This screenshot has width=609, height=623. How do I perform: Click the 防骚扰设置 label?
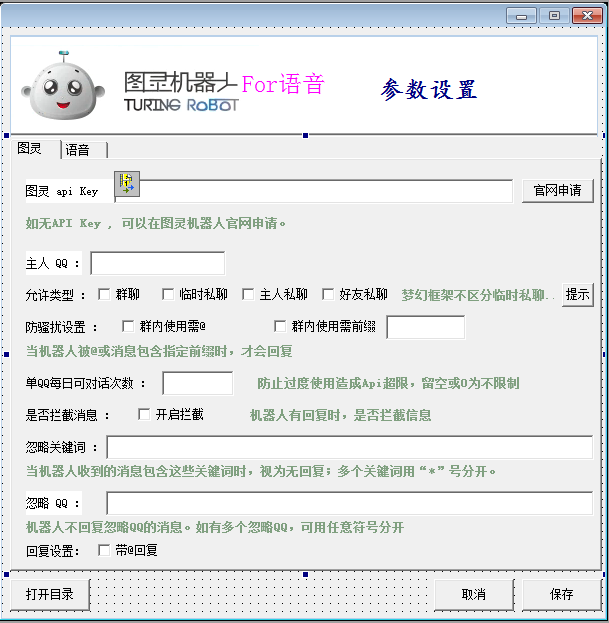point(61,327)
